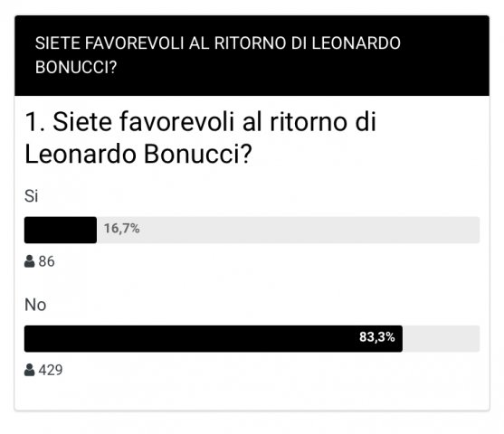504x434 pixels.
Task: Click the 429 vote count
Action: tap(51, 370)
